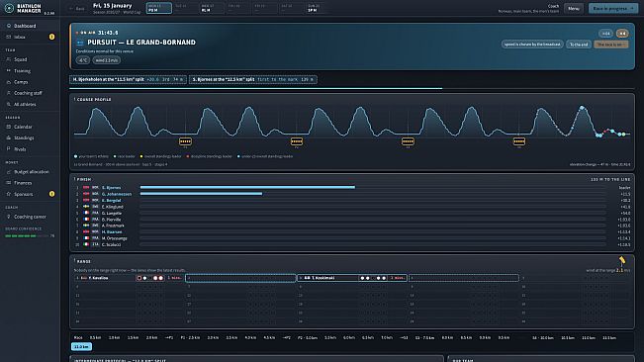Select empty shooting lane 4 in Range

tap(464, 278)
